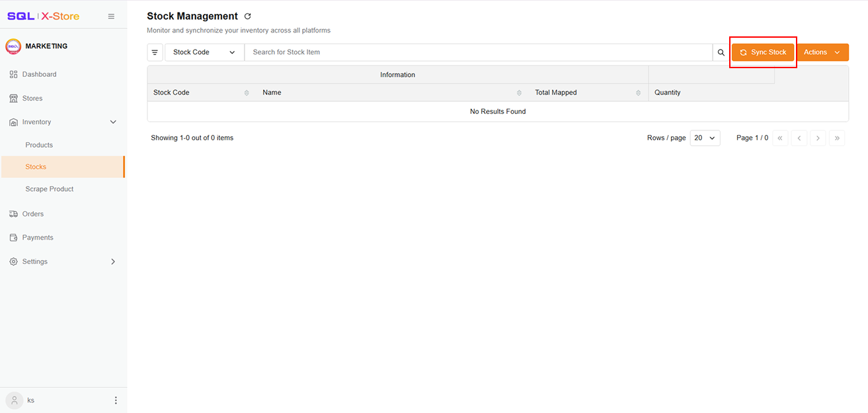Open the ks user options menu
This screenshot has height=413, width=868.
tap(116, 400)
